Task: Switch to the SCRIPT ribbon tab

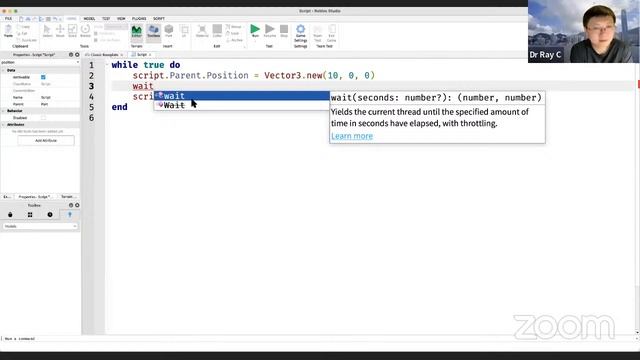Action: tap(159, 19)
